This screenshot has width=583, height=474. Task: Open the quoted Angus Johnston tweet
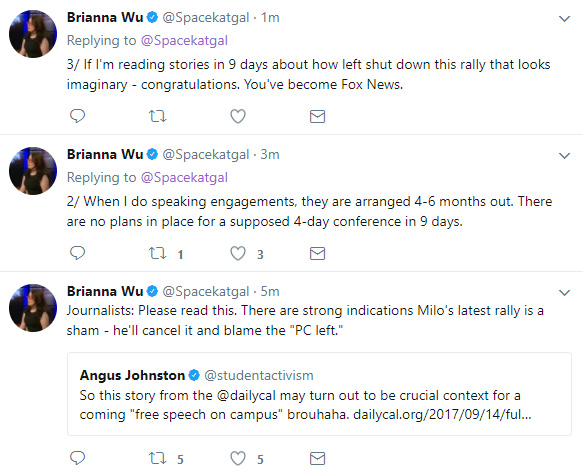319,394
